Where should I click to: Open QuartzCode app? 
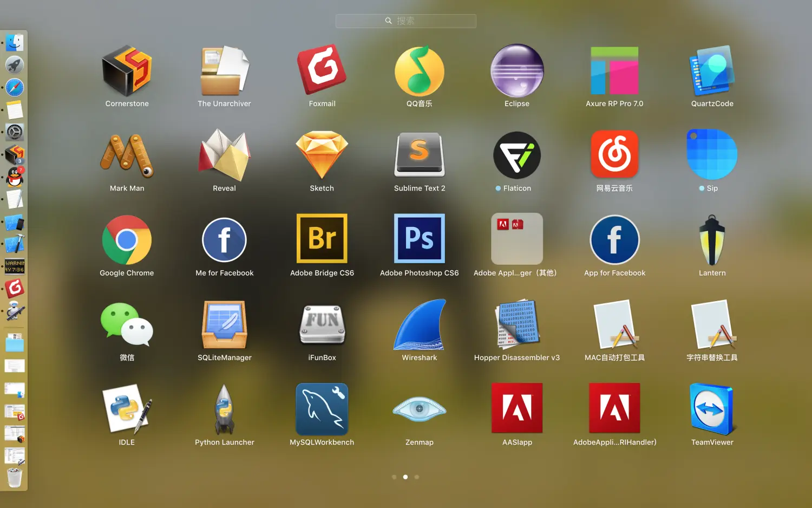coord(712,71)
